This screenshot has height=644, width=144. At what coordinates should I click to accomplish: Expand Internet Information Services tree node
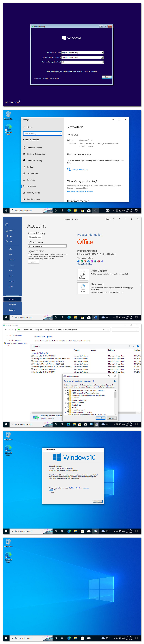tap(65, 412)
